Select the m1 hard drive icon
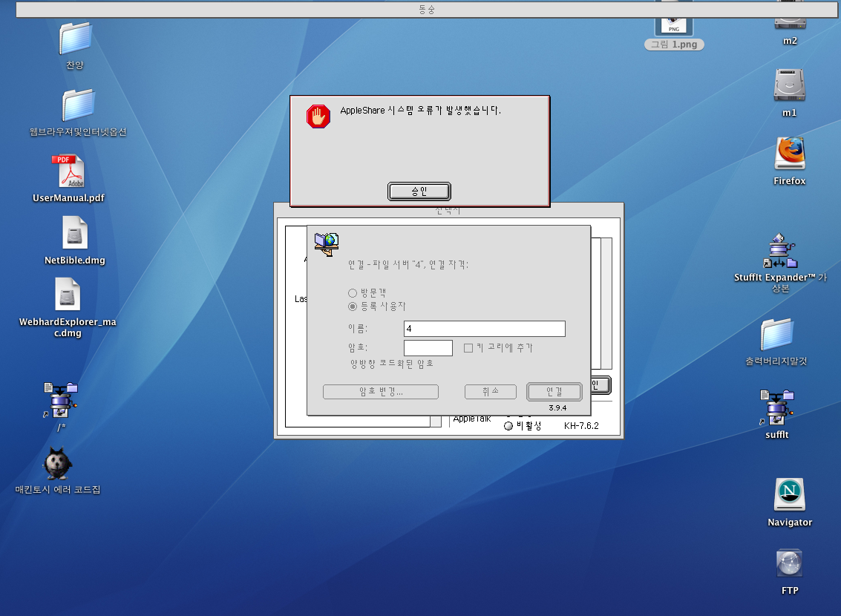The width and height of the screenshot is (841, 616). (789, 86)
